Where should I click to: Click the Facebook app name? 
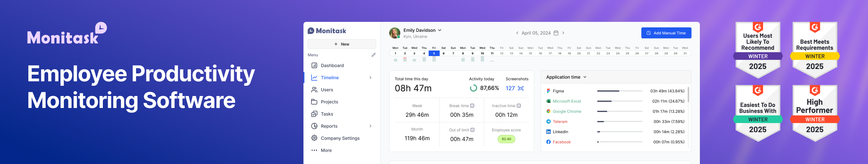(x=562, y=142)
